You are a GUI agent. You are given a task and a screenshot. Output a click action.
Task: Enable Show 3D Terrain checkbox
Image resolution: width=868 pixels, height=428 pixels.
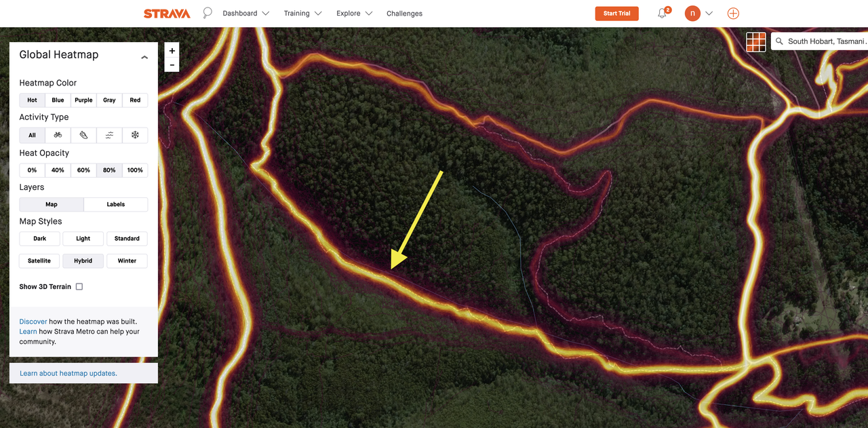point(79,287)
